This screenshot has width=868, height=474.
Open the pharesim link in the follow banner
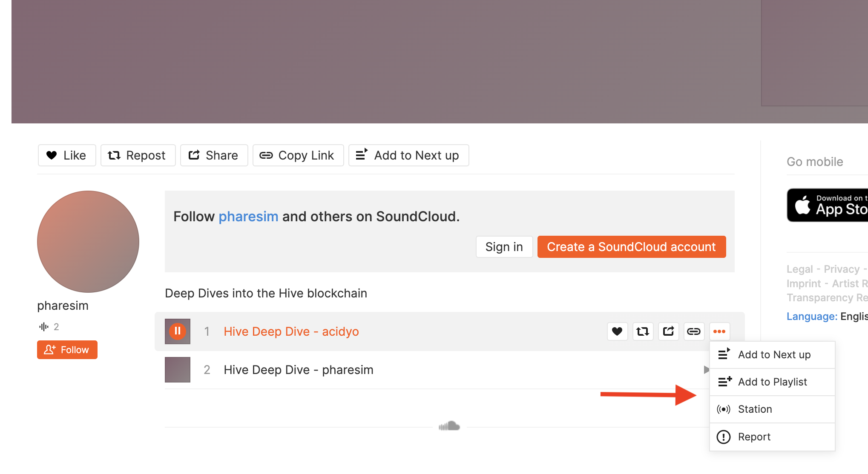[248, 217]
